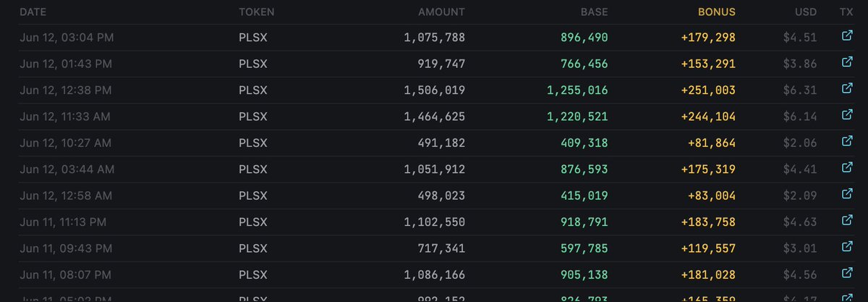Select date cell 'Jun 11, 09:43 PM'
The height and width of the screenshot is (302, 868).
tap(66, 249)
